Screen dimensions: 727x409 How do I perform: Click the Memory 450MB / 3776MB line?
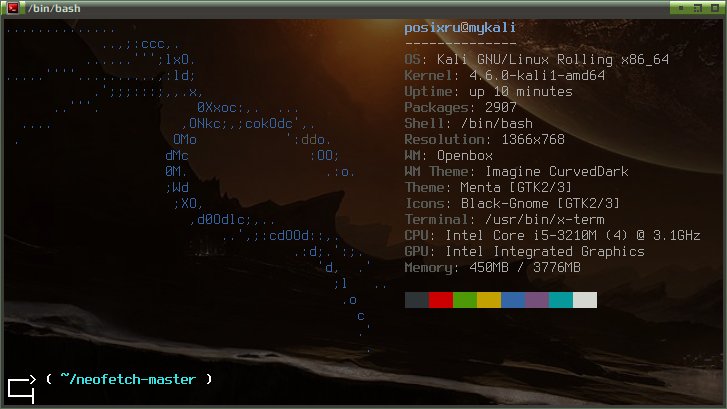492,268
